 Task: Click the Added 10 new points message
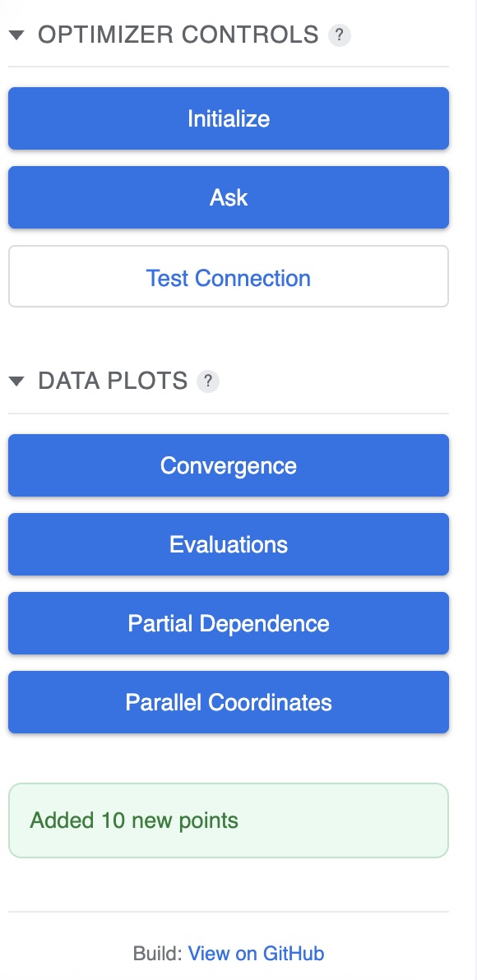[229, 820]
